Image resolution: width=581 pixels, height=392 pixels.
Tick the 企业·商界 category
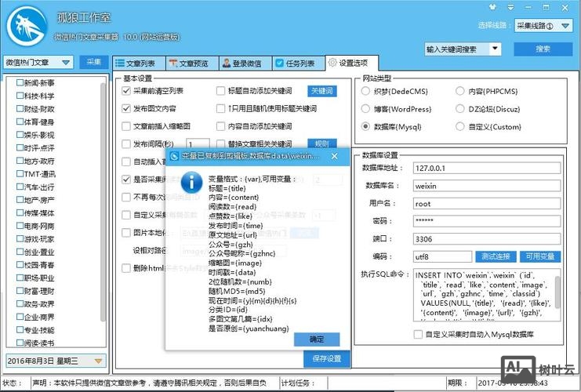click(20, 317)
